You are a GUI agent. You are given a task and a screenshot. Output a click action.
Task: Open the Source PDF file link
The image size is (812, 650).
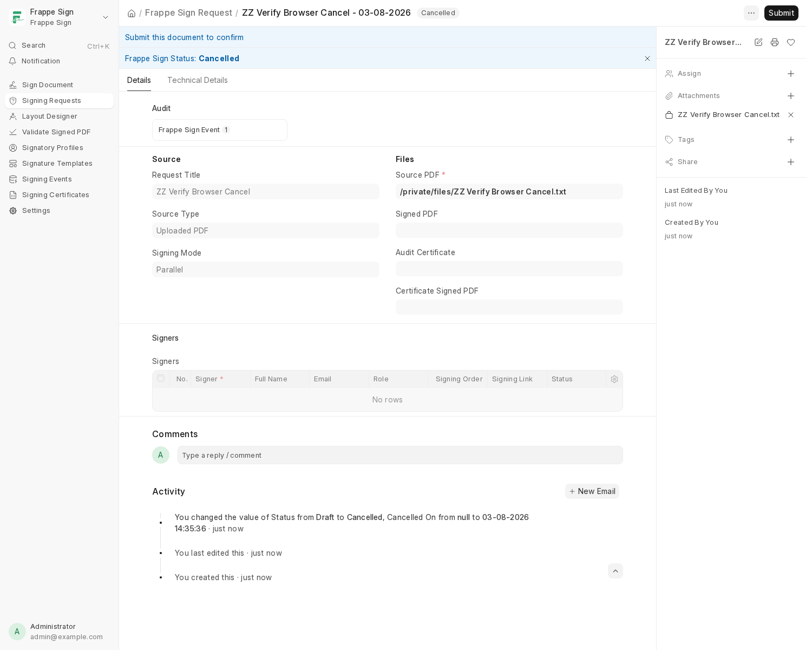pyautogui.click(x=483, y=192)
